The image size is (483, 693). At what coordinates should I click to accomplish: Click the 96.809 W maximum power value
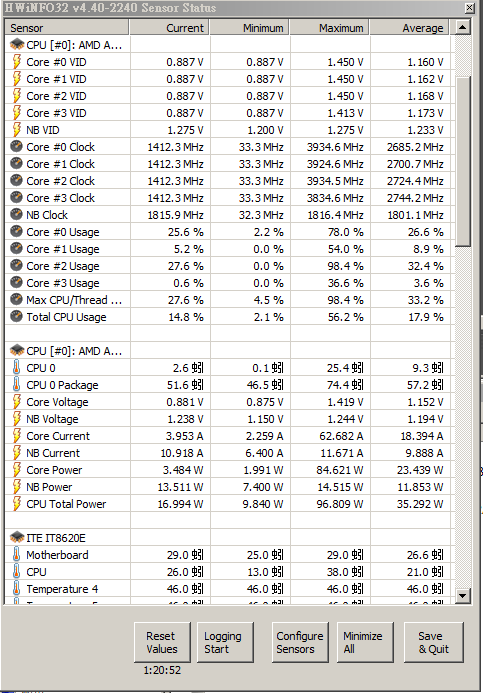(x=339, y=504)
